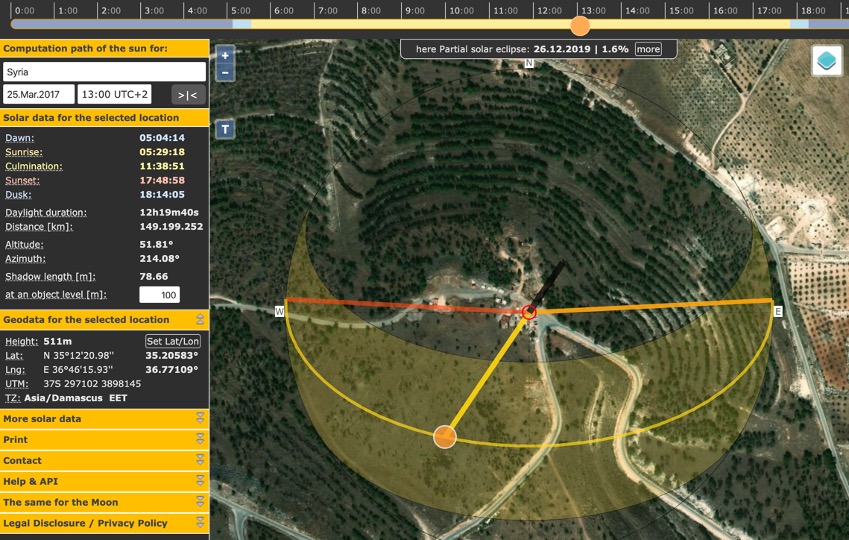Image resolution: width=849 pixels, height=540 pixels.
Task: Click the Azimuth label link
Action: pyautogui.click(x=25, y=259)
